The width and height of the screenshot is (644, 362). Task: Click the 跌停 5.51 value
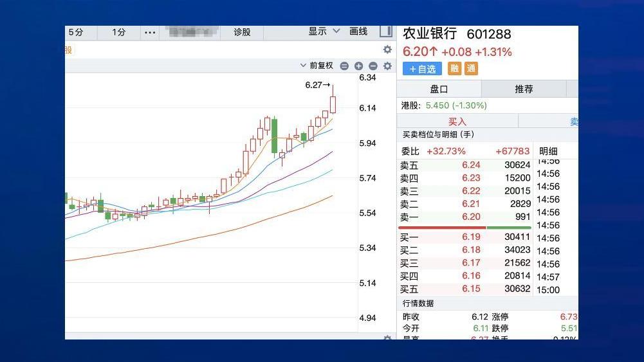pyautogui.click(x=569, y=329)
